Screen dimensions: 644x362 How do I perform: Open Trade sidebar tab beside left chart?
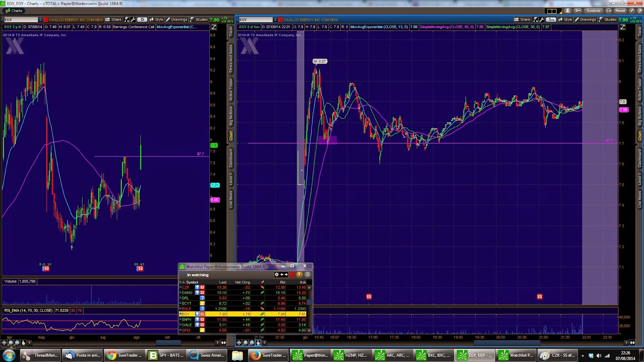pos(231,31)
